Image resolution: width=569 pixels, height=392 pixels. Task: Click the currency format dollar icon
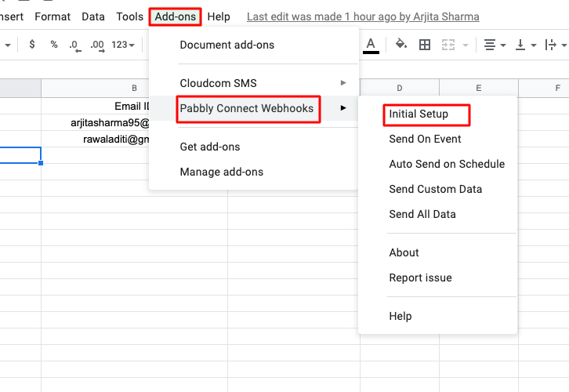point(32,45)
